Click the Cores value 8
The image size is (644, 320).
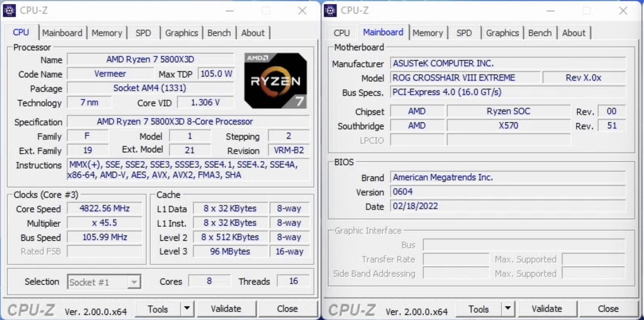click(209, 281)
